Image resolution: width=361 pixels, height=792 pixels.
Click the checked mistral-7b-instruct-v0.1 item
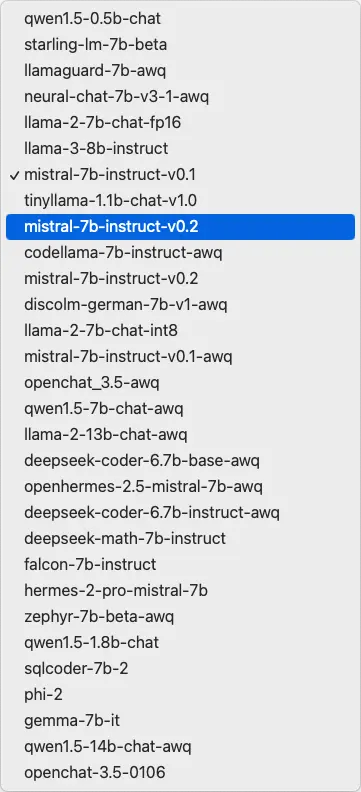tap(180, 175)
